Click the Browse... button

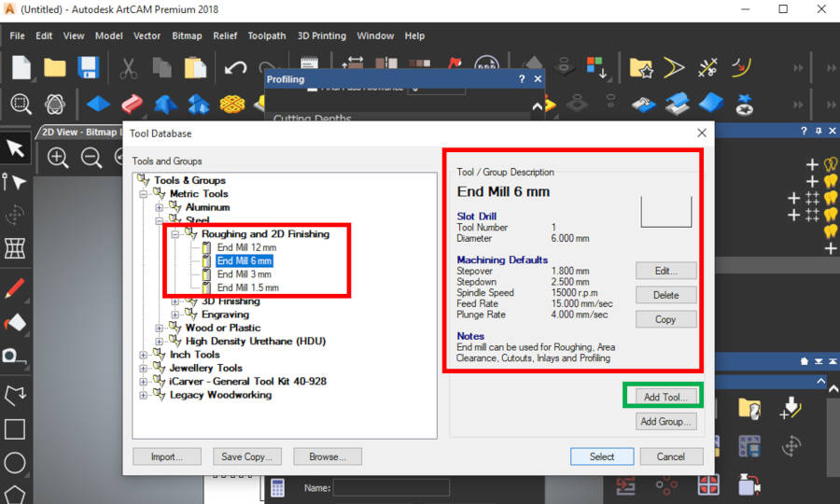pyautogui.click(x=328, y=457)
